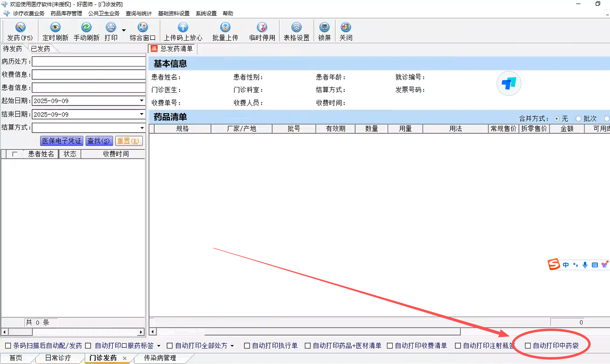
Task: Open the 综合窗口 toolbar icon
Action: (x=143, y=27)
